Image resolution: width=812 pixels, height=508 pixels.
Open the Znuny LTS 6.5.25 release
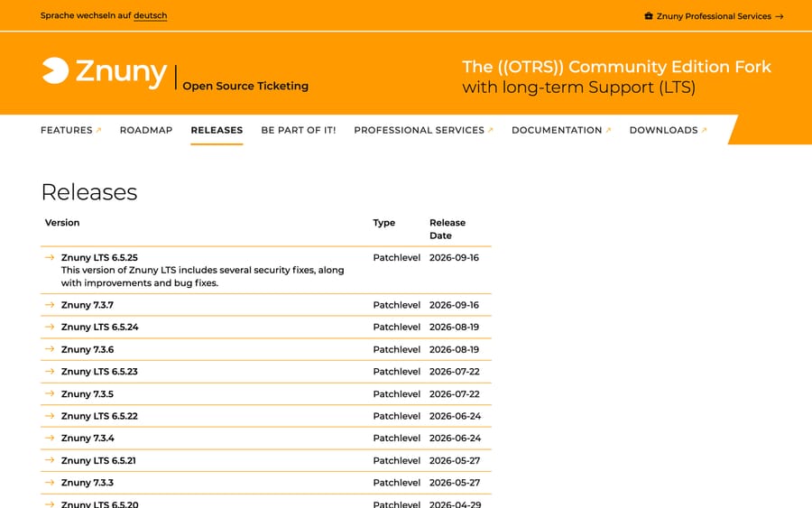tap(99, 257)
